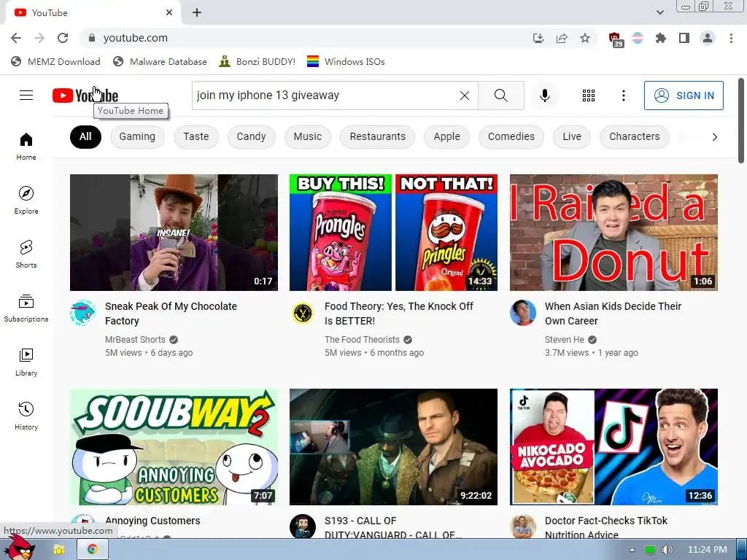
Task: Open Shorts in sidebar
Action: [26, 254]
